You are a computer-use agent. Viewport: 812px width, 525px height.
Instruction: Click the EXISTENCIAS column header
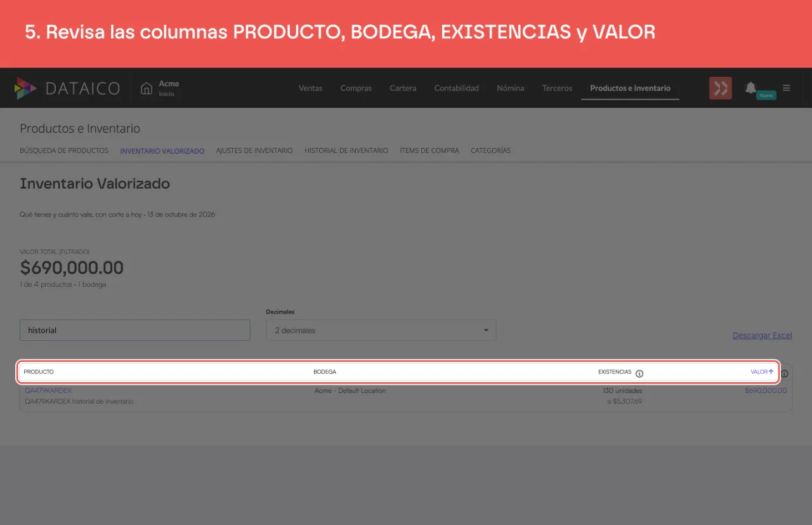click(x=615, y=372)
